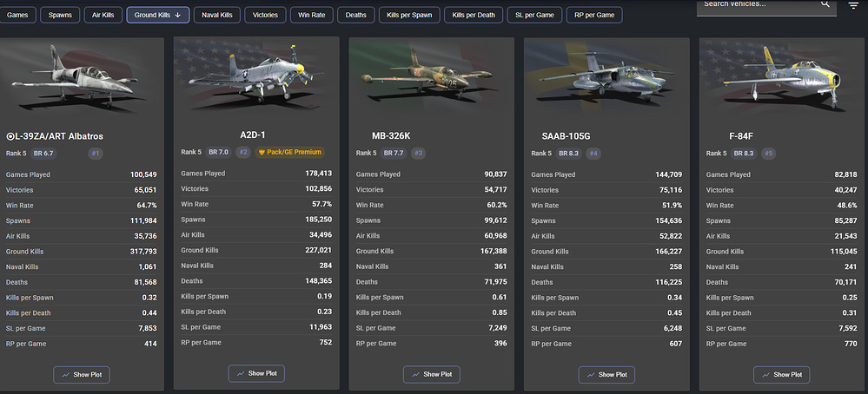
Task: Click win rate value 64.7%
Action: point(147,205)
